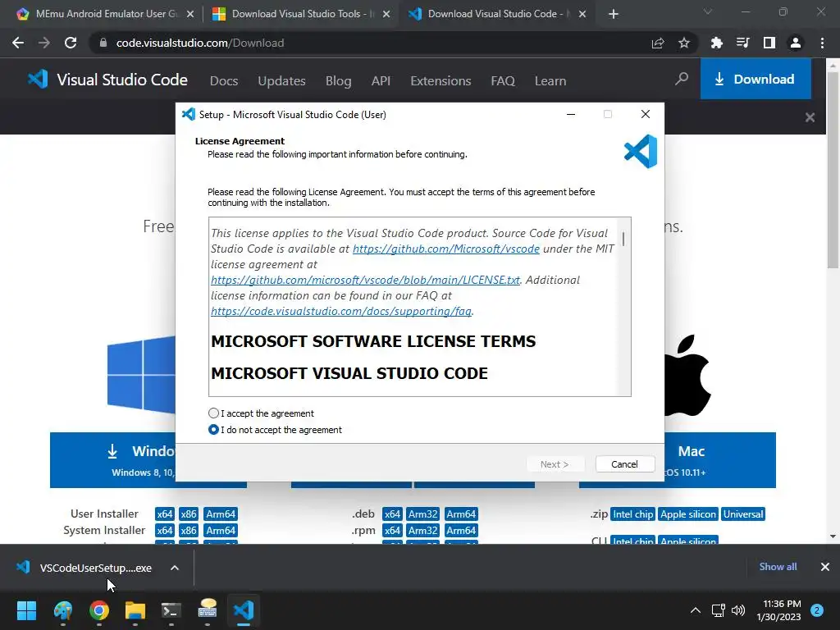Viewport: 840px width, 630px height.
Task: Open downloaded VSCodeUserSetup exe file
Action: click(85, 568)
